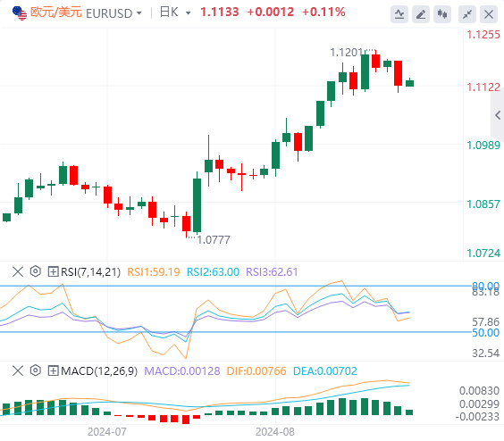Viewport: 504px width, 441px height.
Task: Expand the right side panel chevron
Action: pos(498,115)
